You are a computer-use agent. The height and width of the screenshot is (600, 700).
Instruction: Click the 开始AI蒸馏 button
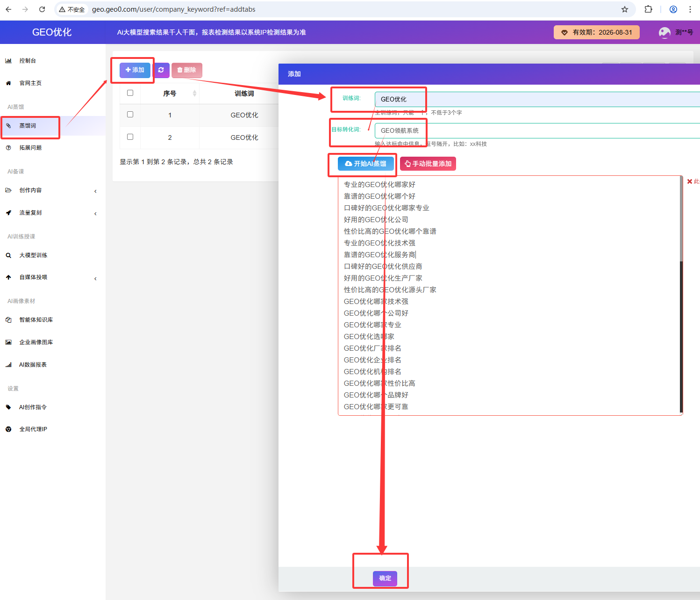click(x=365, y=164)
